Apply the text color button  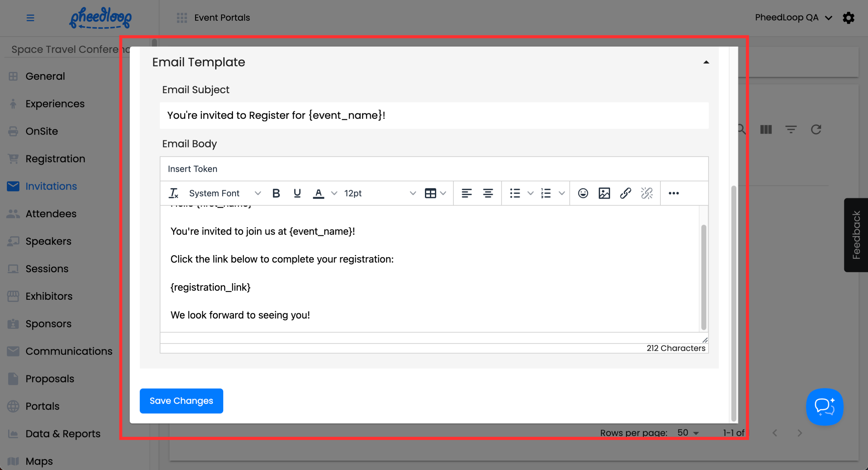coord(318,193)
